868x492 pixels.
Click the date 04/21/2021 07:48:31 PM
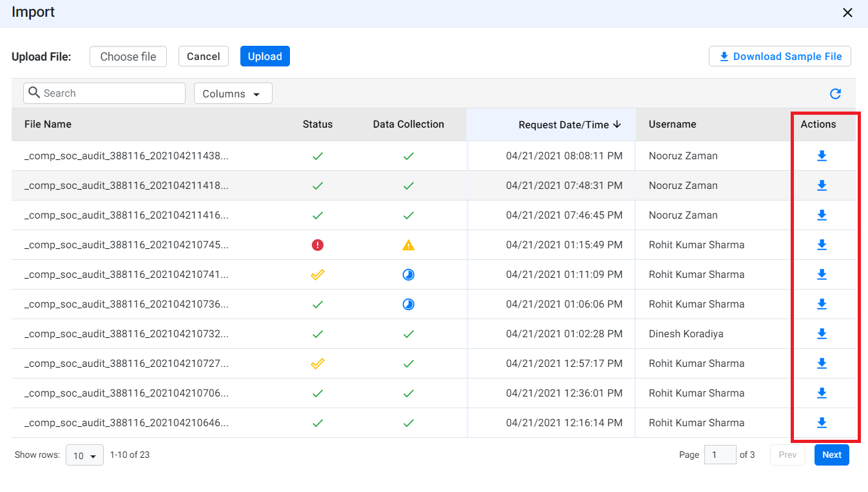tap(564, 186)
